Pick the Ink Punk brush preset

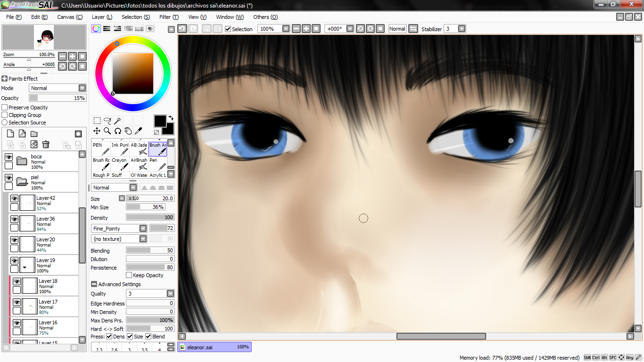pos(120,149)
